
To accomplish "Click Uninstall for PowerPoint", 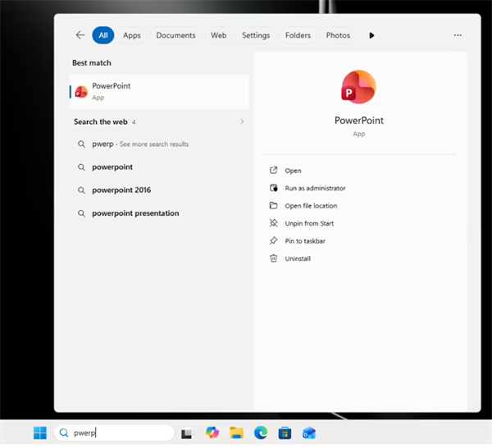I will point(298,258).
